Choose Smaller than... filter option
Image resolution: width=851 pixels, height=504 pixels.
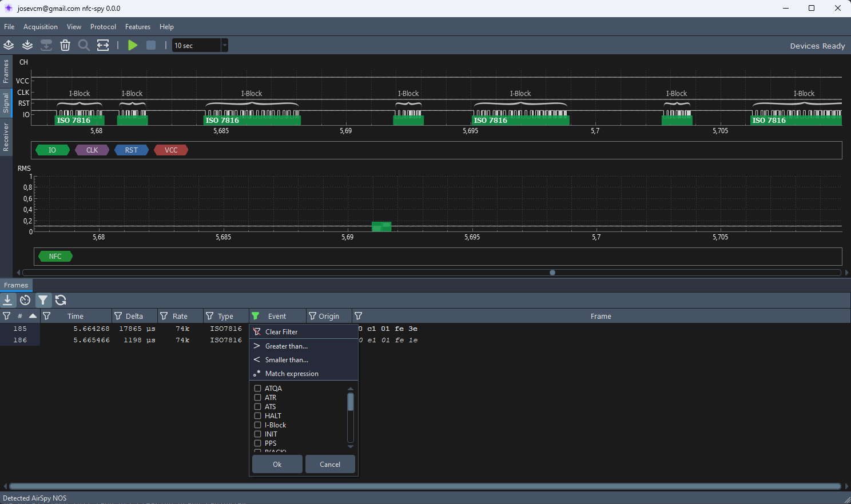click(304, 360)
